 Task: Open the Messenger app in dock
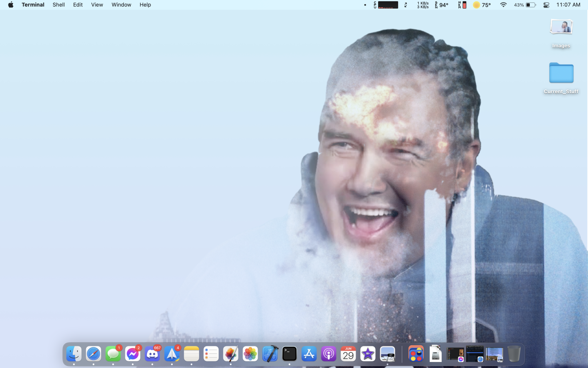pyautogui.click(x=133, y=354)
